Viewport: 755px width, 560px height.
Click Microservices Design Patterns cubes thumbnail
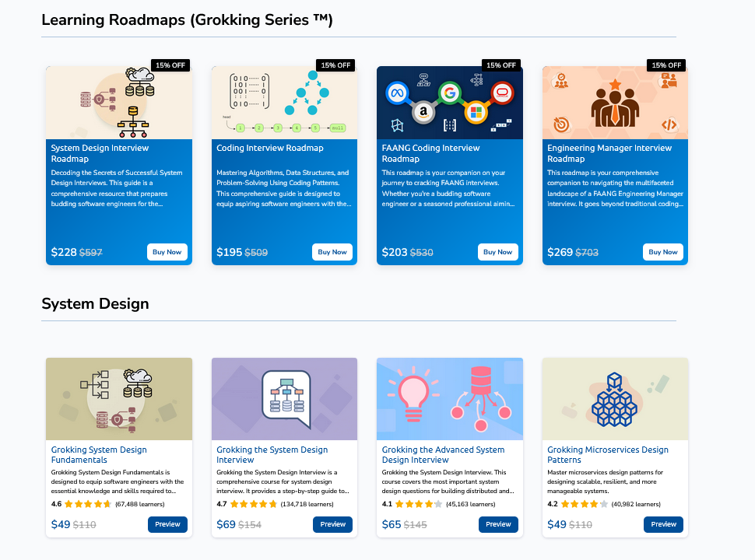pos(615,399)
